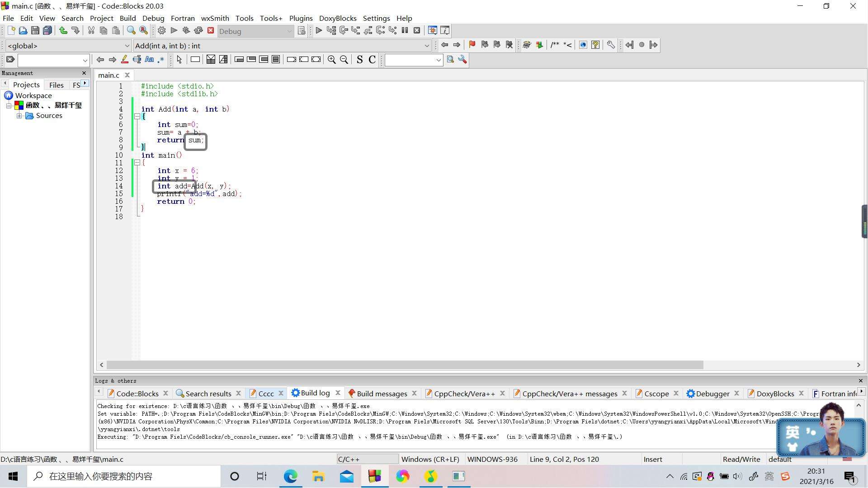Screen dimensions: 868x488
Task: Toggle the bookmark flag icon
Action: click(472, 45)
